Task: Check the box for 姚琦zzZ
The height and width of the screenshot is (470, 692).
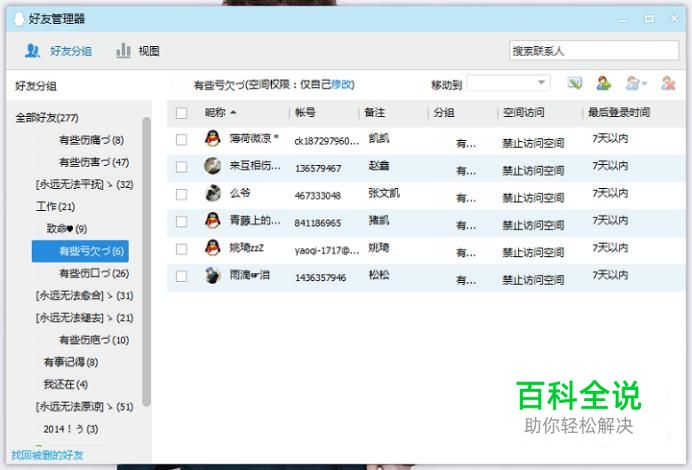Action: (181, 249)
